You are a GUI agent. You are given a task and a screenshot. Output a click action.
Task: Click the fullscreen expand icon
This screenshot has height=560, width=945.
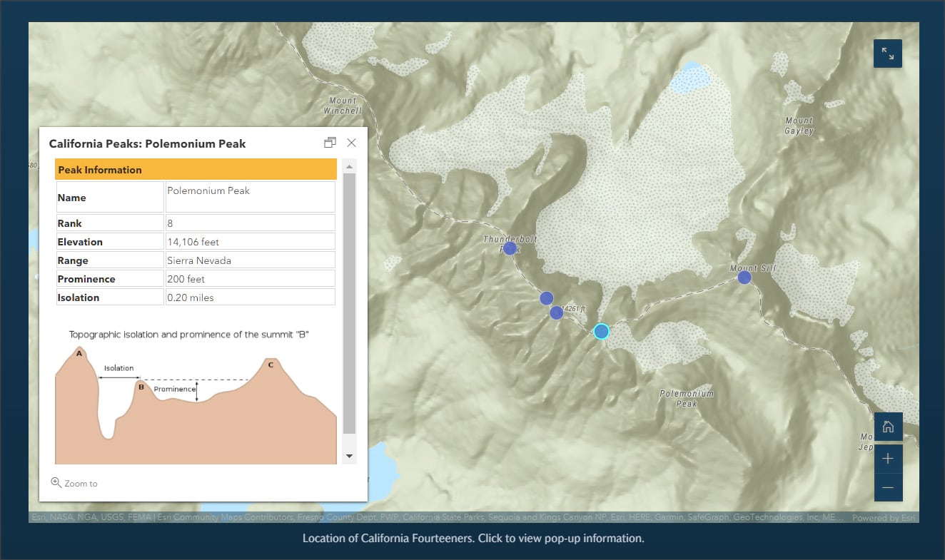pyautogui.click(x=888, y=54)
